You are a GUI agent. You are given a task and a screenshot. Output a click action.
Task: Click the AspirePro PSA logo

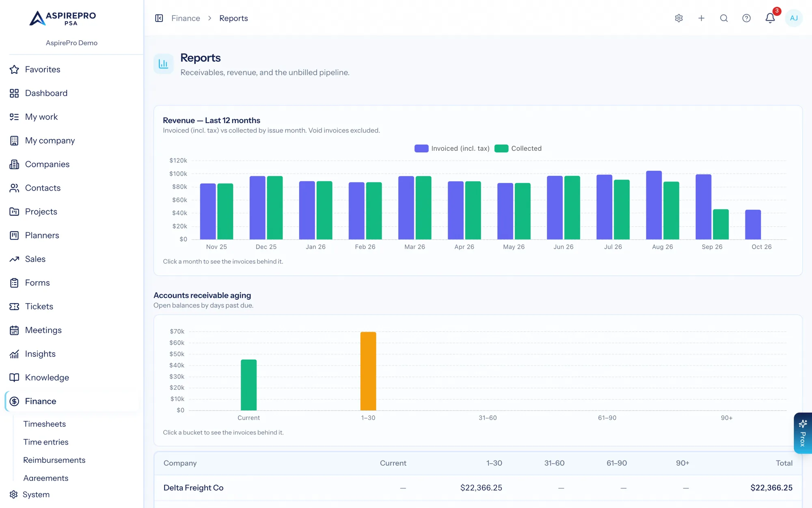pos(63,18)
